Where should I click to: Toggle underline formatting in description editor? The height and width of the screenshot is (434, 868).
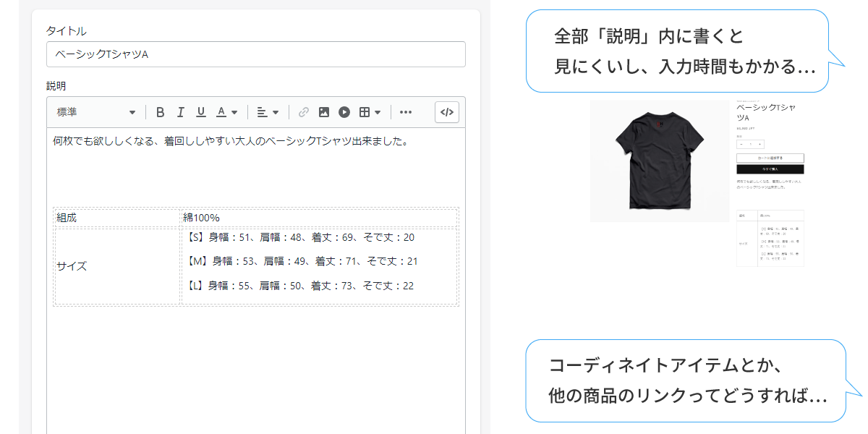(201, 112)
